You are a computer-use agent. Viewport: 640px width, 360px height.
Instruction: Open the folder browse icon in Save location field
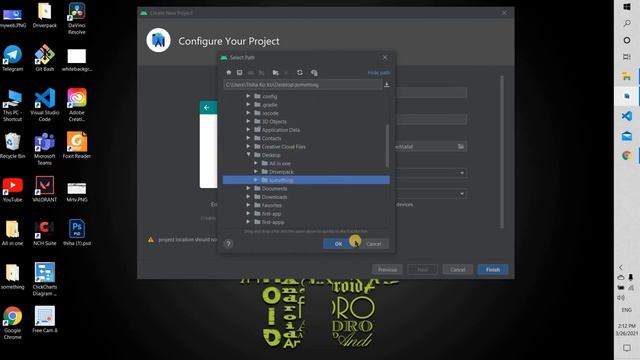(461, 147)
